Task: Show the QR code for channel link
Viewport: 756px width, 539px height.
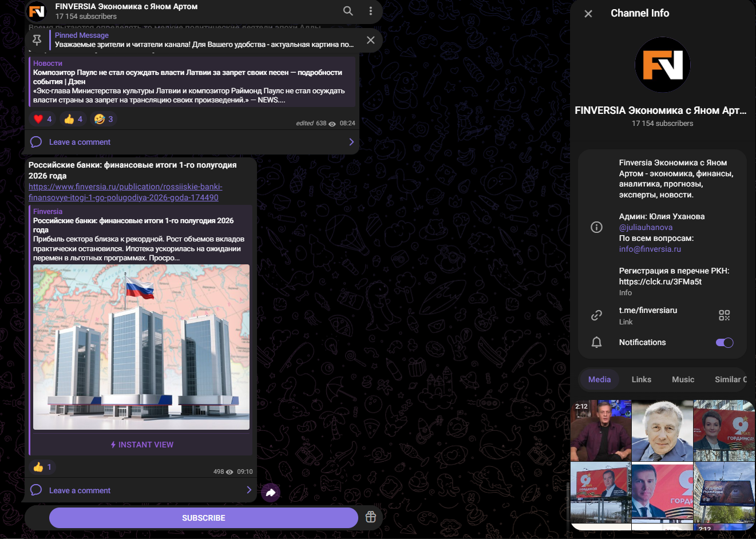Action: (725, 315)
